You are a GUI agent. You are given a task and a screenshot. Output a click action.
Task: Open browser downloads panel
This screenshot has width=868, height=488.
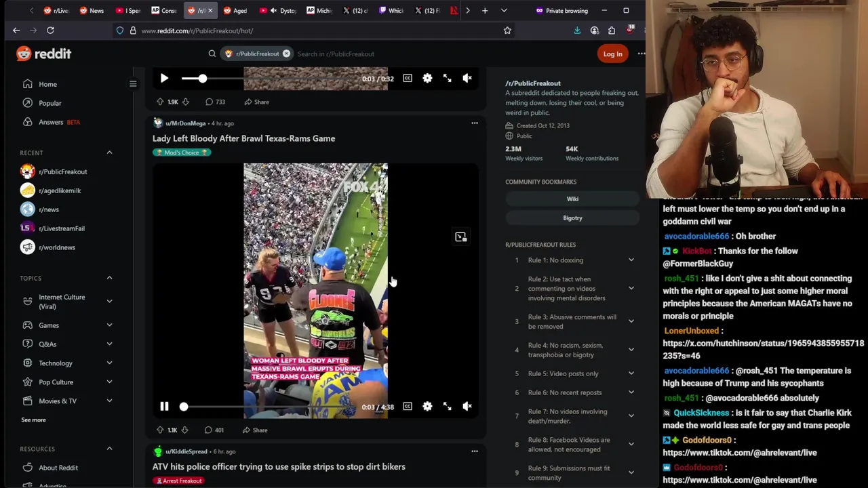coord(577,30)
